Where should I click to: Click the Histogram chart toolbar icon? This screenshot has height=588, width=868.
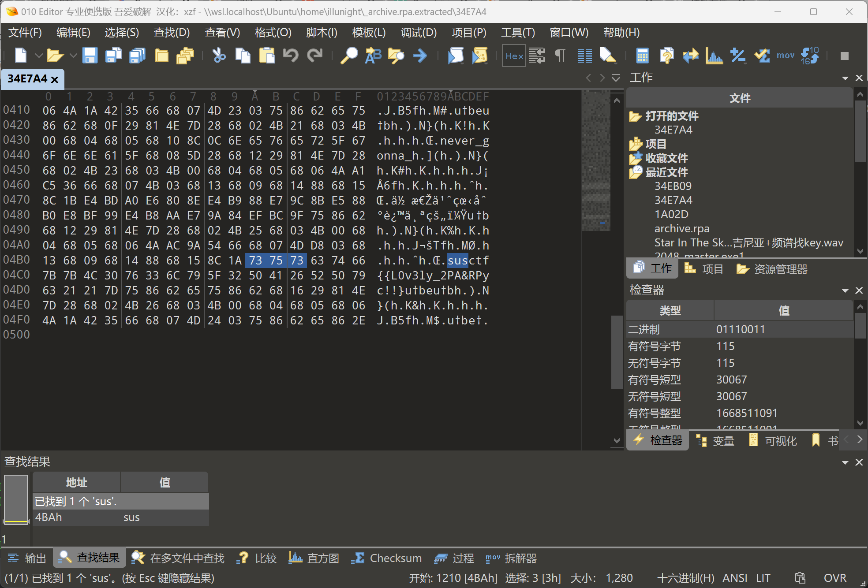point(714,56)
